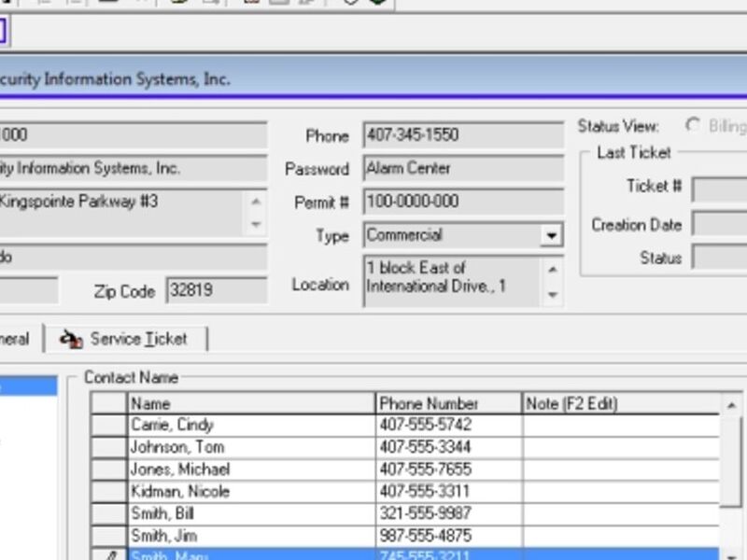Select contact Smith, Bill

(x=251, y=514)
